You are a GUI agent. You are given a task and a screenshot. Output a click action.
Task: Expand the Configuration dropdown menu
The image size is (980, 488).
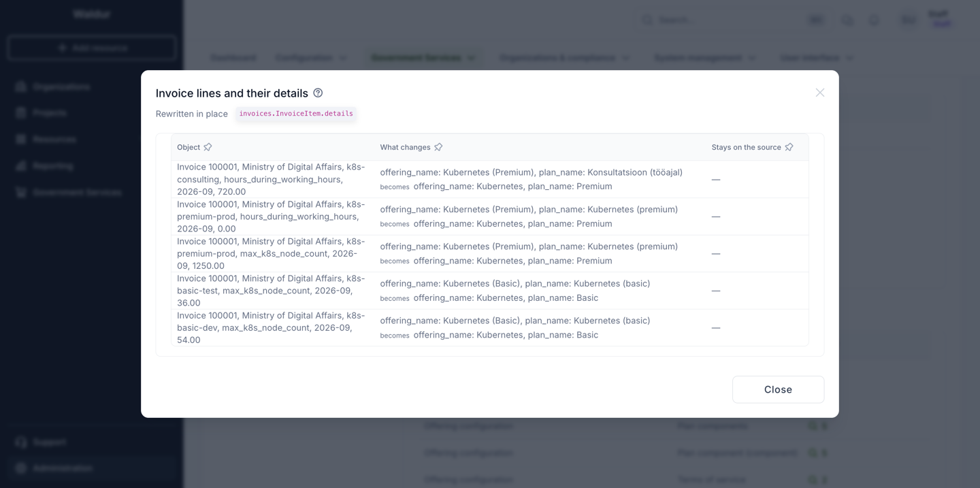[311, 58]
